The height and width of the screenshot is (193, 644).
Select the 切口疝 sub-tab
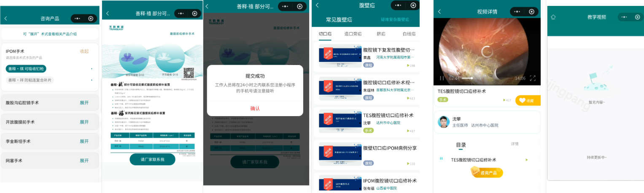(325, 34)
